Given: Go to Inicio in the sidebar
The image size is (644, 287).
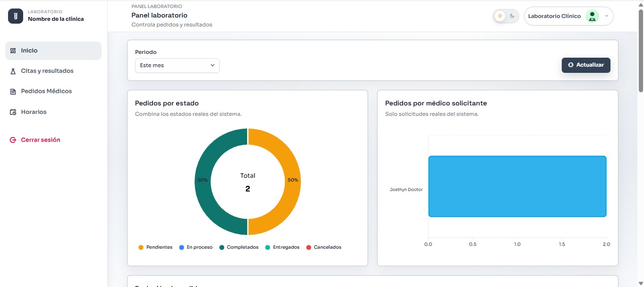Looking at the screenshot, I should click(53, 51).
